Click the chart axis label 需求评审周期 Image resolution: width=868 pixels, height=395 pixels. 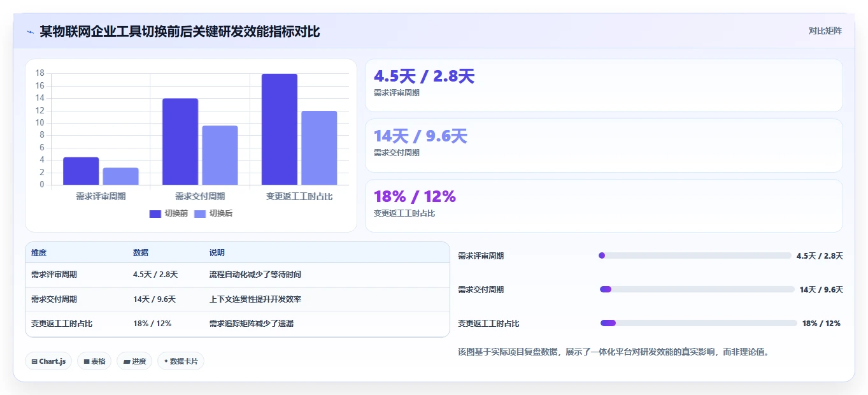coord(101,197)
